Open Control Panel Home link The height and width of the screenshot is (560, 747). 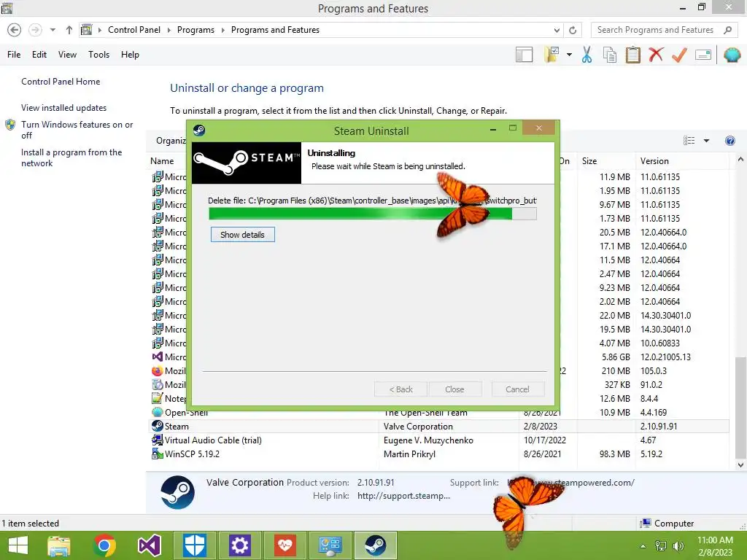61,82
